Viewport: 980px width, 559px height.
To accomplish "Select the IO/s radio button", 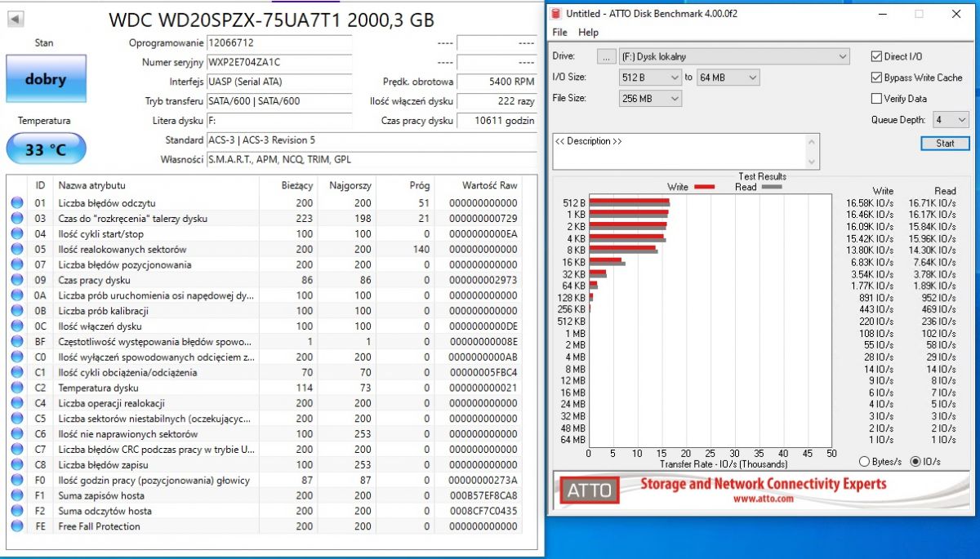I will pyautogui.click(x=915, y=461).
